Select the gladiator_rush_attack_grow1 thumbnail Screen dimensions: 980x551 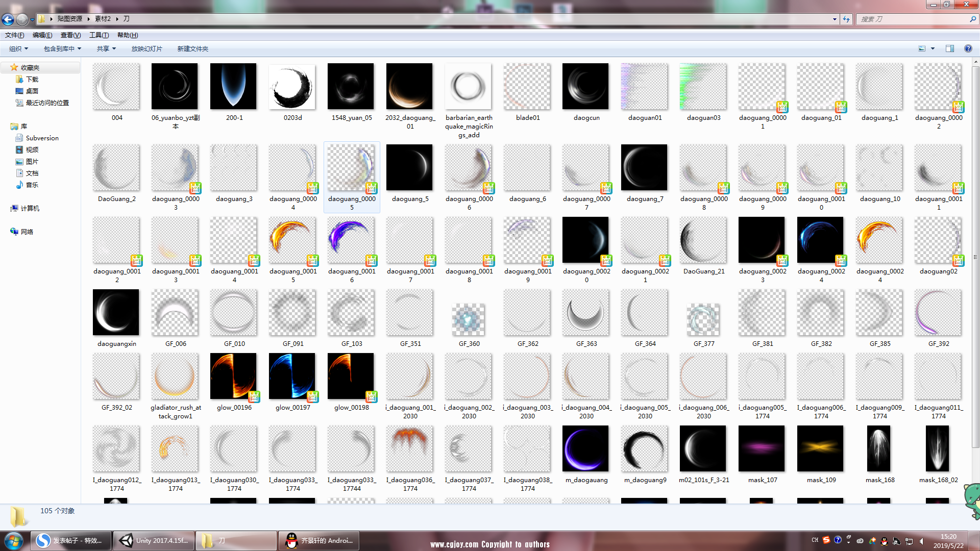[175, 376]
